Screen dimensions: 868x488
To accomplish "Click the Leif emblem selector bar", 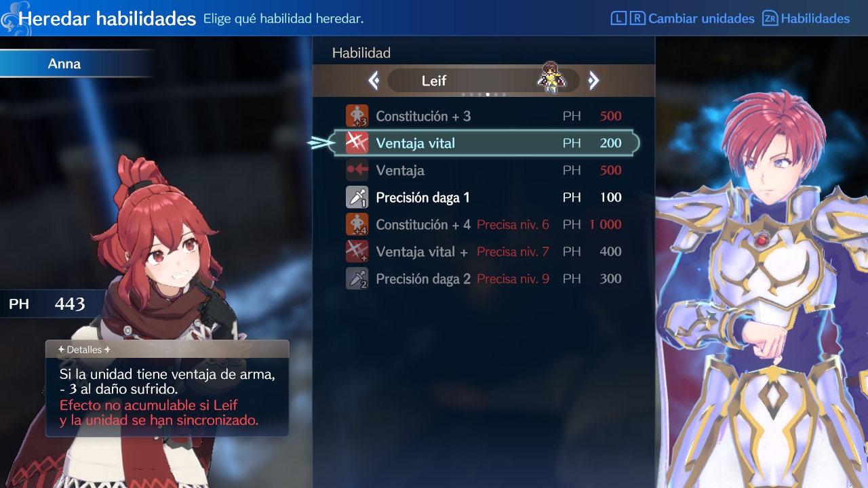I will (x=484, y=81).
